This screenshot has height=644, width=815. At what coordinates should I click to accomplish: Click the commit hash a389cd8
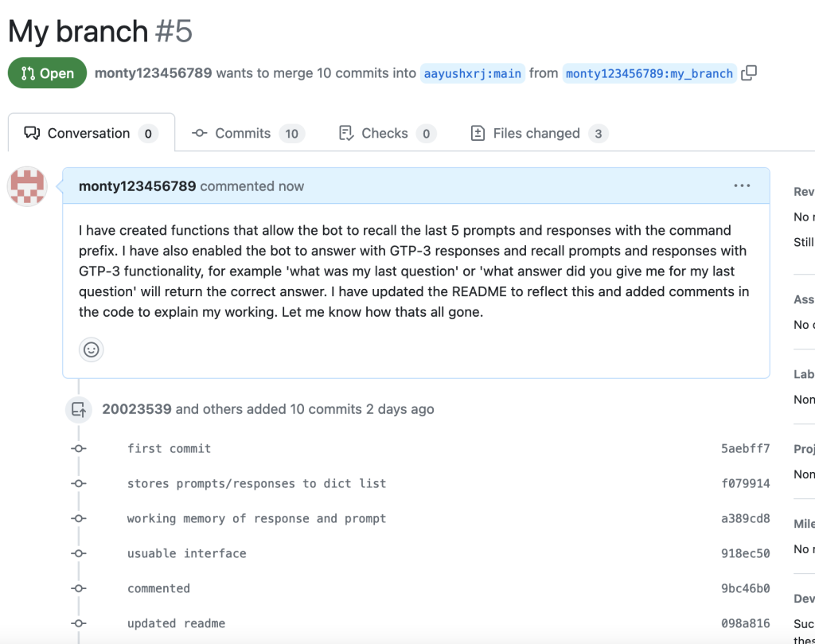point(745,518)
